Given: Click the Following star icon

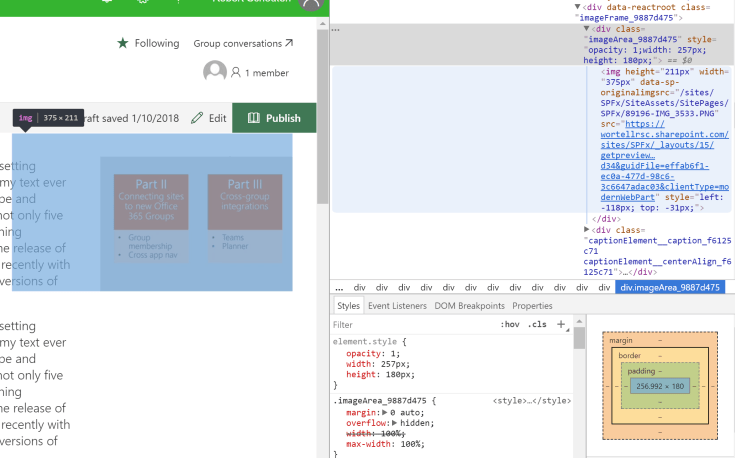Looking at the screenshot, I should (x=123, y=43).
